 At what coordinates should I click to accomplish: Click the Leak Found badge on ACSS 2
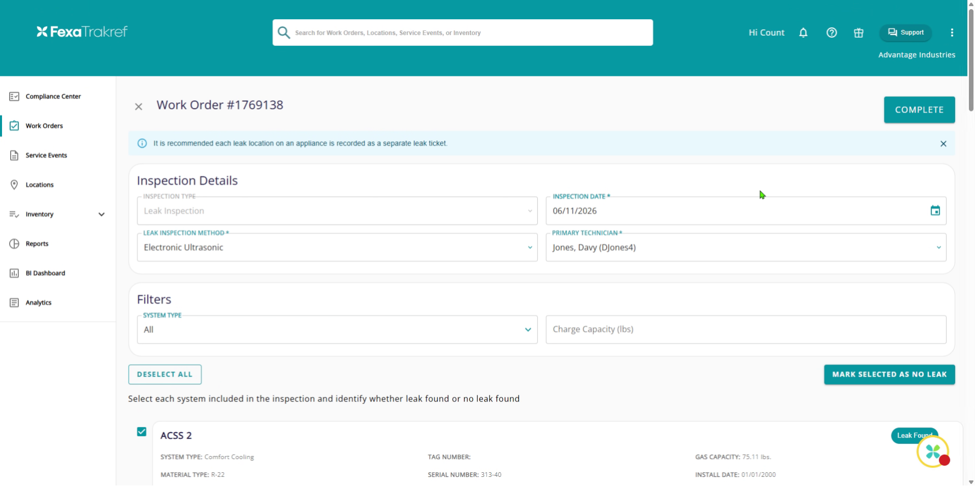[914, 436]
